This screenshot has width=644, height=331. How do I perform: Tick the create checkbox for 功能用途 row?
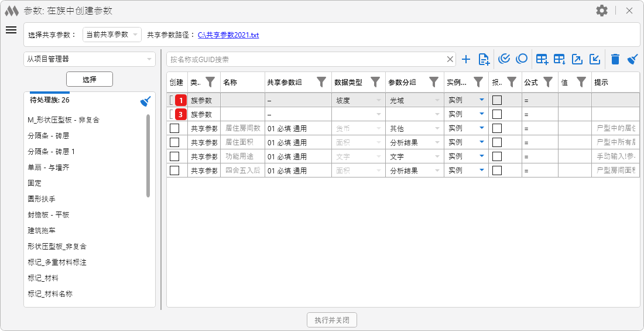click(x=174, y=156)
